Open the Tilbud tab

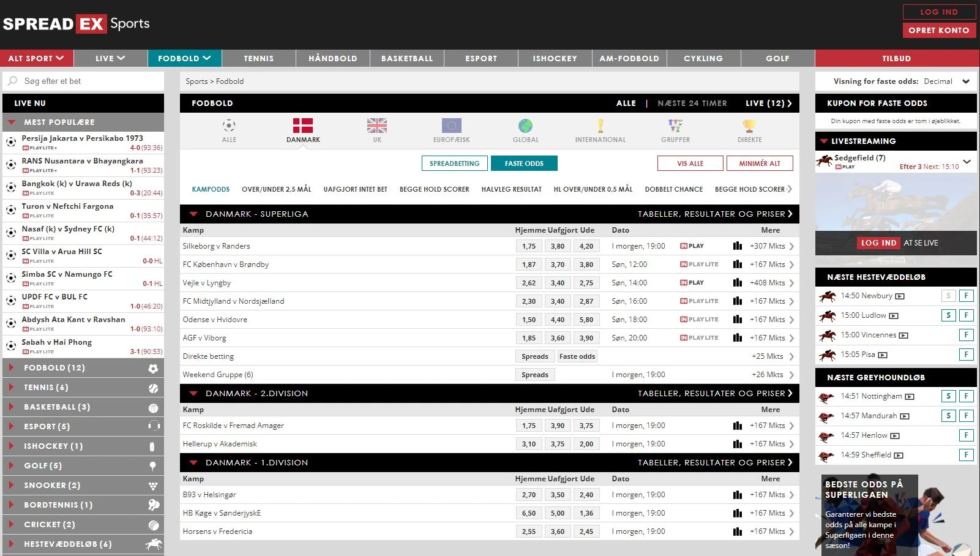[897, 58]
